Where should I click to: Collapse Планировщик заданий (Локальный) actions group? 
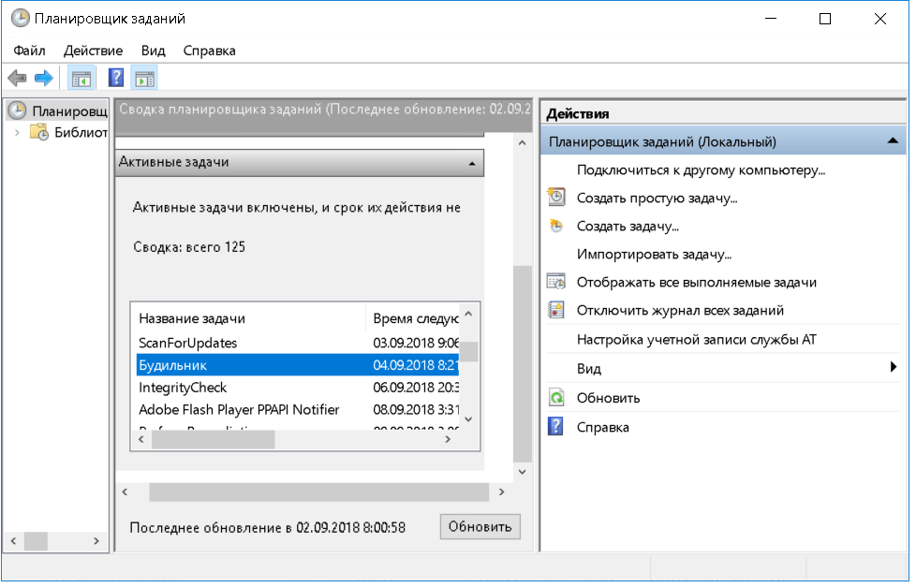click(x=893, y=142)
